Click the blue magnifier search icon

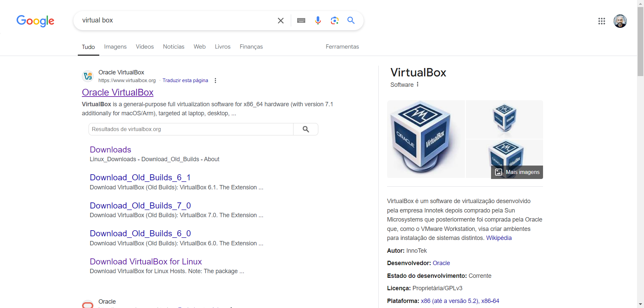coord(351,20)
